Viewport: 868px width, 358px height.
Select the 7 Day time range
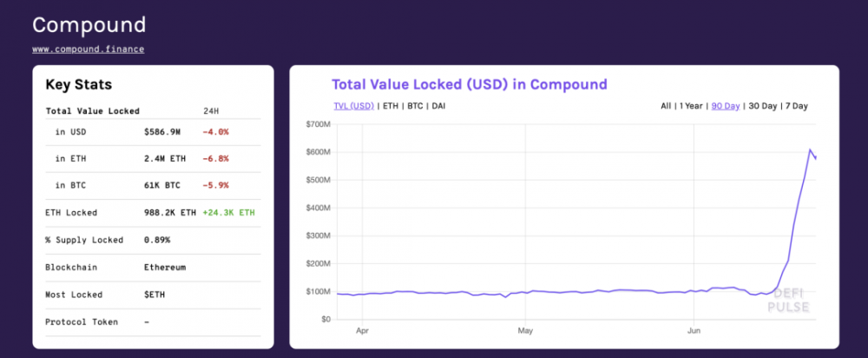point(797,106)
